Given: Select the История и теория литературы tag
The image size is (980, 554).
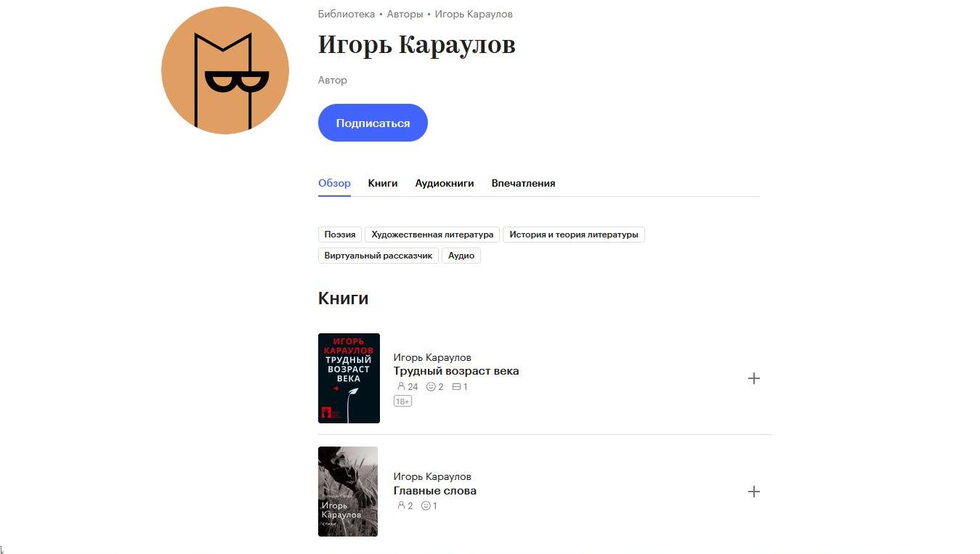Looking at the screenshot, I should [574, 235].
